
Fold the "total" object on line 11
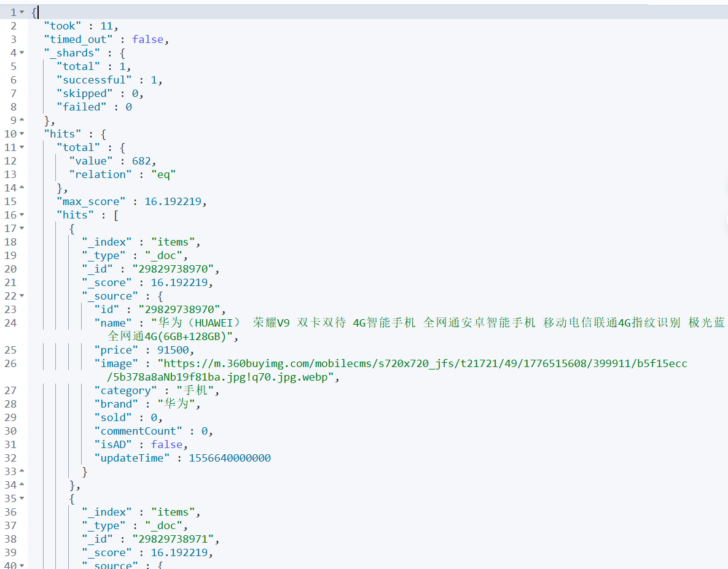pos(23,147)
